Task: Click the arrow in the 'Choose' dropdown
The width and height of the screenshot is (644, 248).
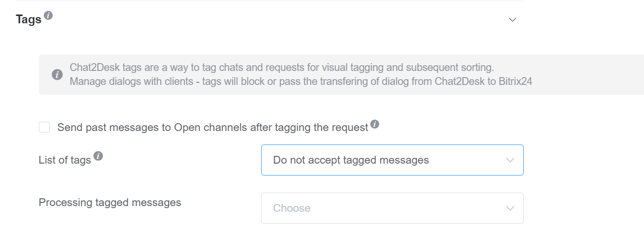Action: coord(510,208)
